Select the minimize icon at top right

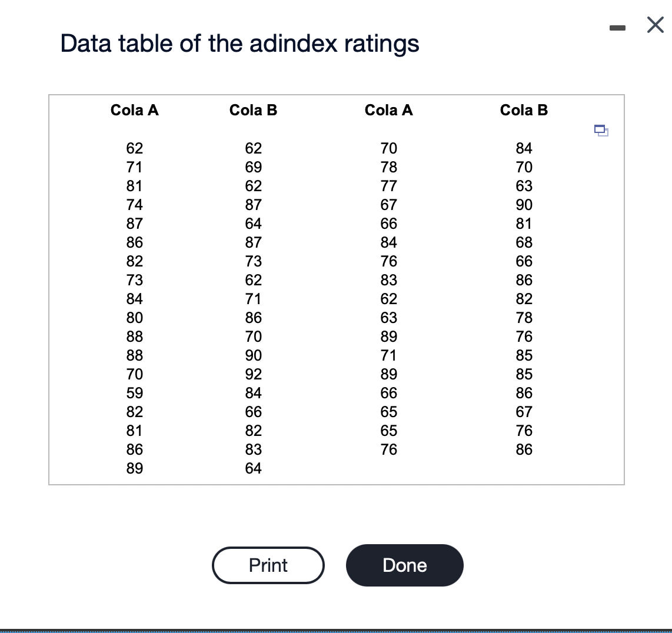pyautogui.click(x=618, y=26)
